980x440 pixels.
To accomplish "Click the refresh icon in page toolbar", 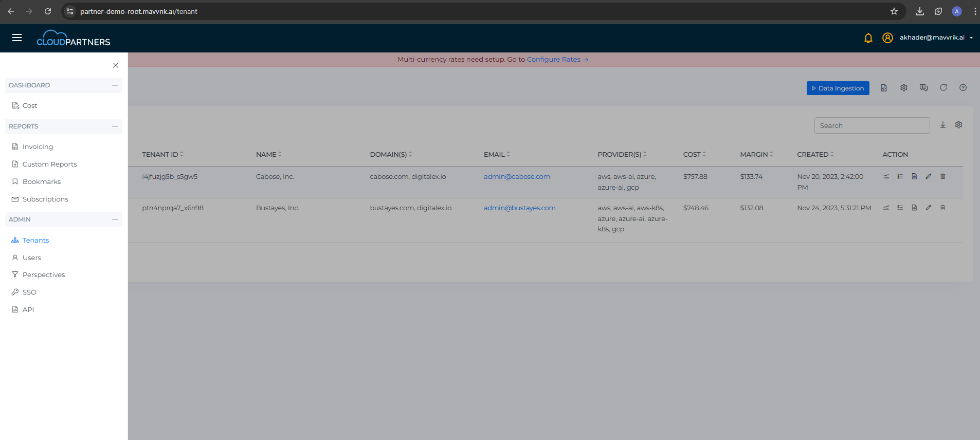I will [x=943, y=88].
